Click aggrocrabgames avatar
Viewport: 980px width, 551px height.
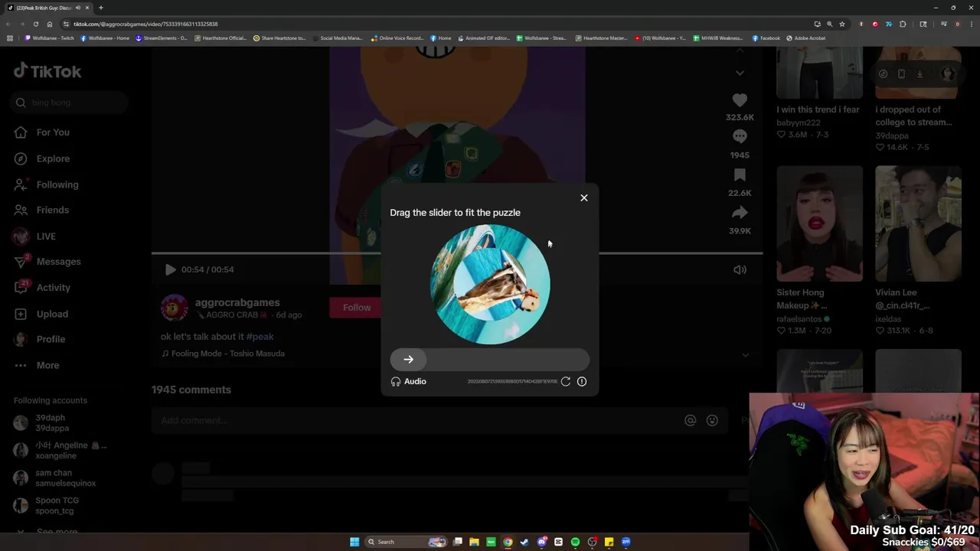175,308
